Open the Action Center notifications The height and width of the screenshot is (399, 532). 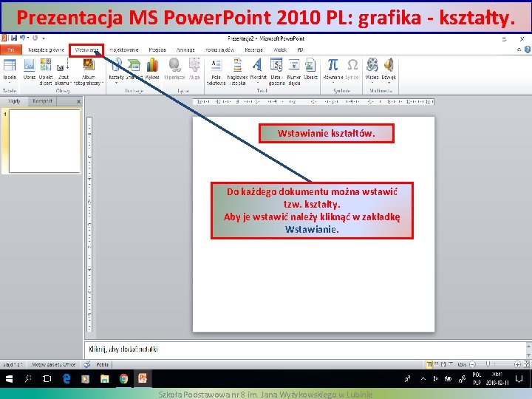[519, 379]
